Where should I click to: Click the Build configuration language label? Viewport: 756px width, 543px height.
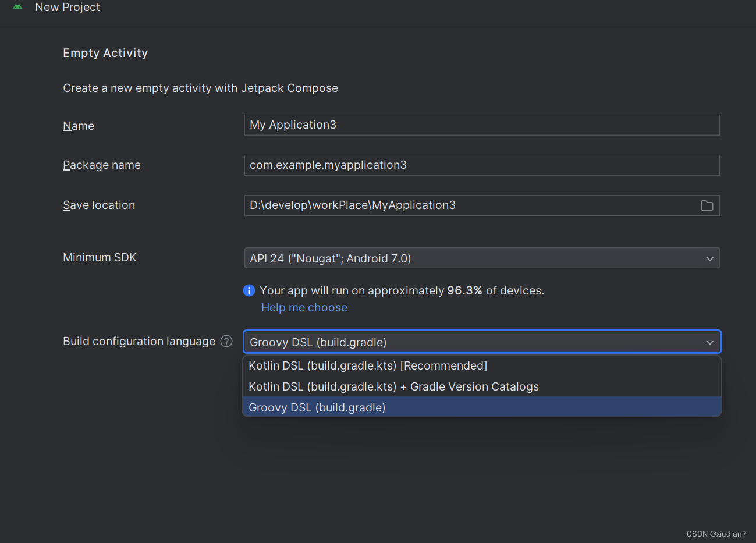[139, 341]
